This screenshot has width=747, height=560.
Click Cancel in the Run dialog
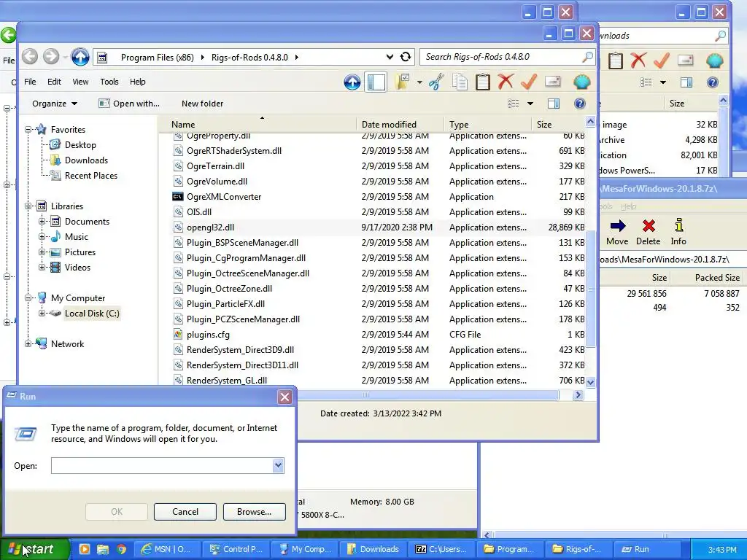(185, 511)
